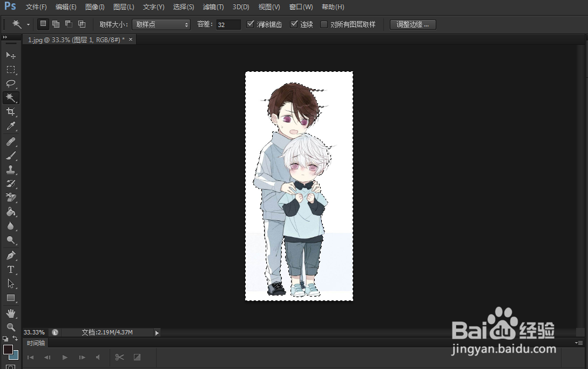588x369 pixels.
Task: Open the 编辑(E) menu
Action: [x=66, y=7]
